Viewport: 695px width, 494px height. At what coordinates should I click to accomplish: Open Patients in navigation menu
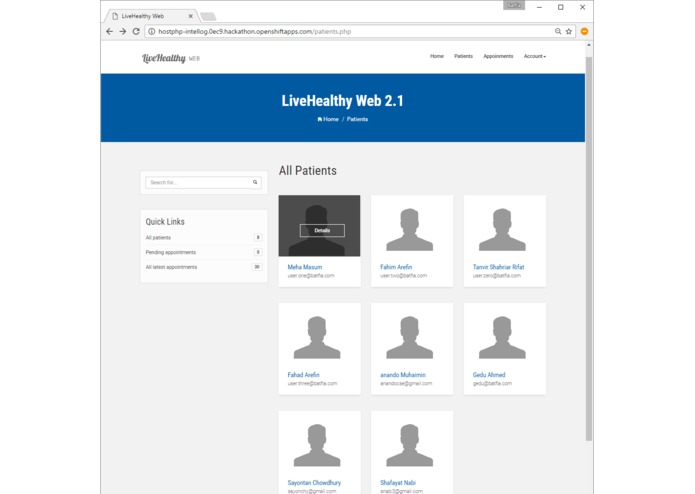463,56
